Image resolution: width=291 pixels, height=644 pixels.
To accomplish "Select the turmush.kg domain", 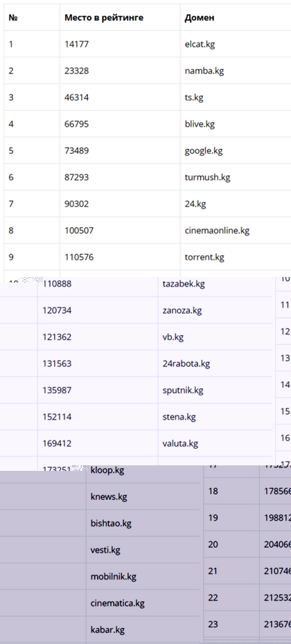I will tap(208, 177).
